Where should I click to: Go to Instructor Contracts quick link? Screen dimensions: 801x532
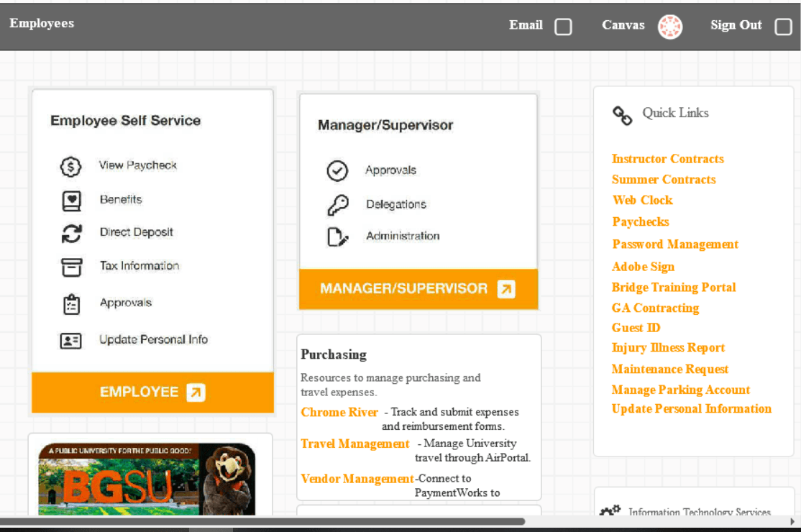point(667,159)
